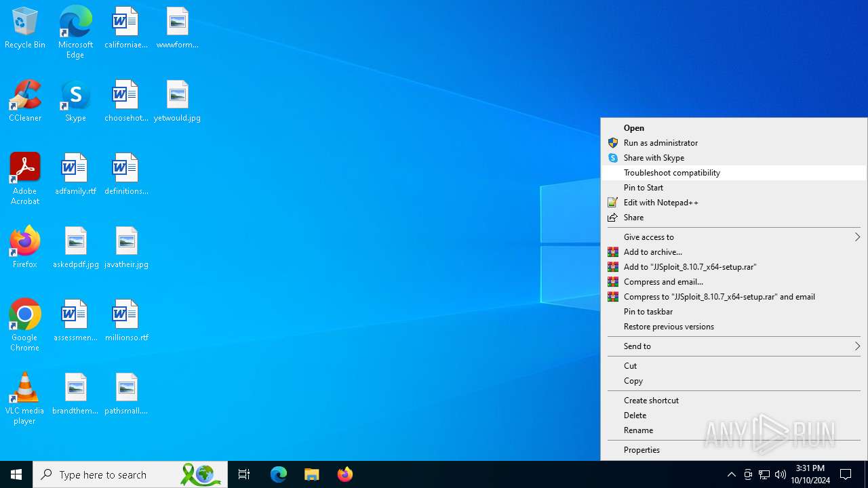
Task: Choose Share in the context menu
Action: pyautogui.click(x=734, y=218)
